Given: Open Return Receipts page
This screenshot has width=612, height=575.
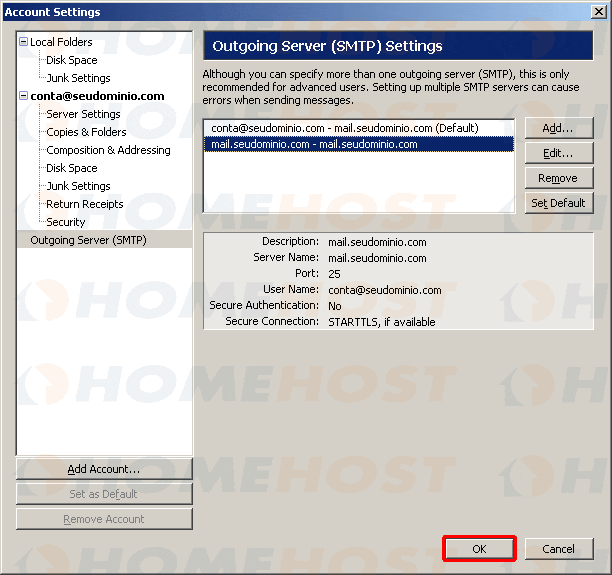Looking at the screenshot, I should 85,204.
